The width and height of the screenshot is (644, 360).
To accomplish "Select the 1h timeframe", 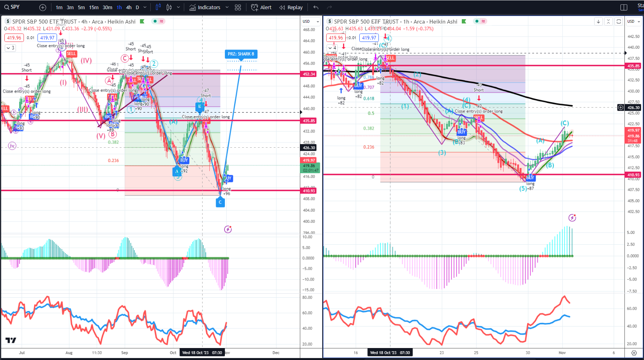I will [119, 8].
